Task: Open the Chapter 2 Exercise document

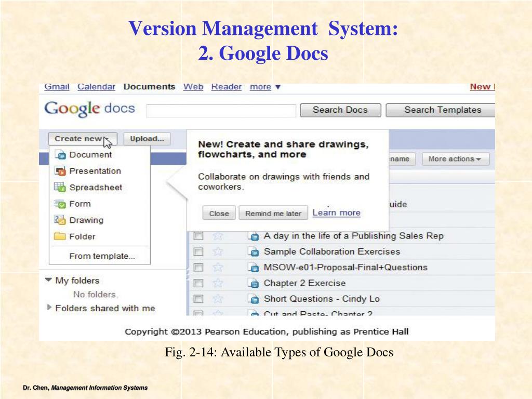Action: 304,283
